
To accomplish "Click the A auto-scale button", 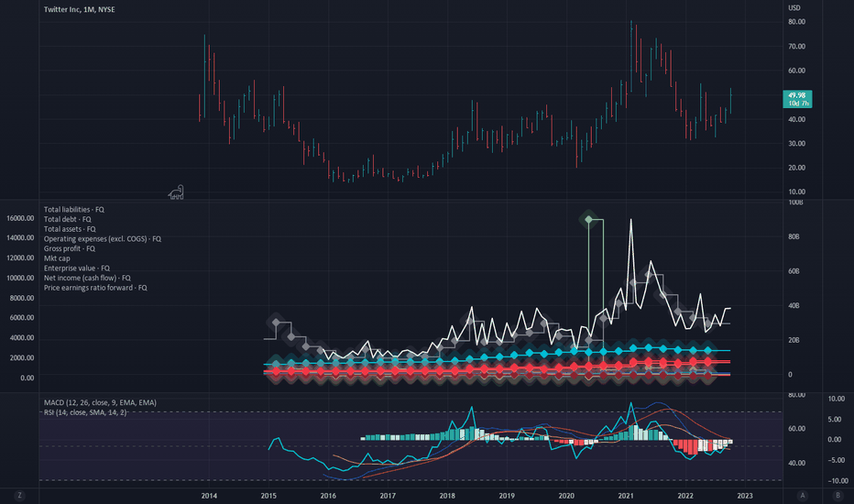I will click(803, 495).
